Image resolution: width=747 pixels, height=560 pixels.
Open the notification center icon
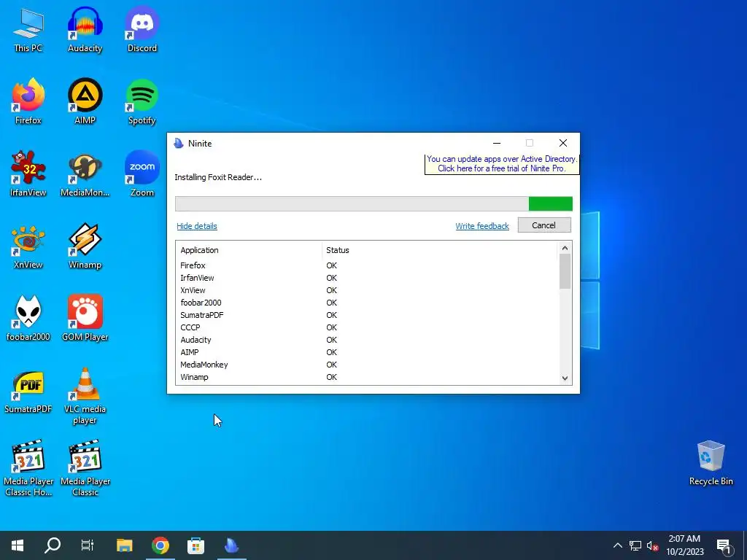tap(724, 546)
